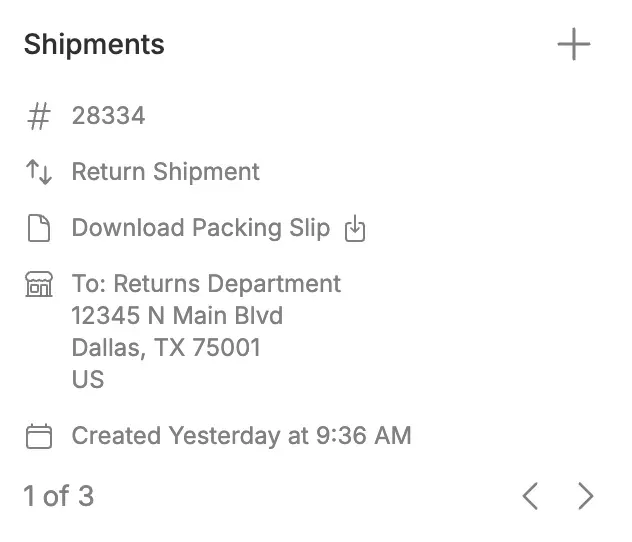Image resolution: width=632 pixels, height=542 pixels.
Task: Select shipment number 28334
Action: [x=108, y=116]
